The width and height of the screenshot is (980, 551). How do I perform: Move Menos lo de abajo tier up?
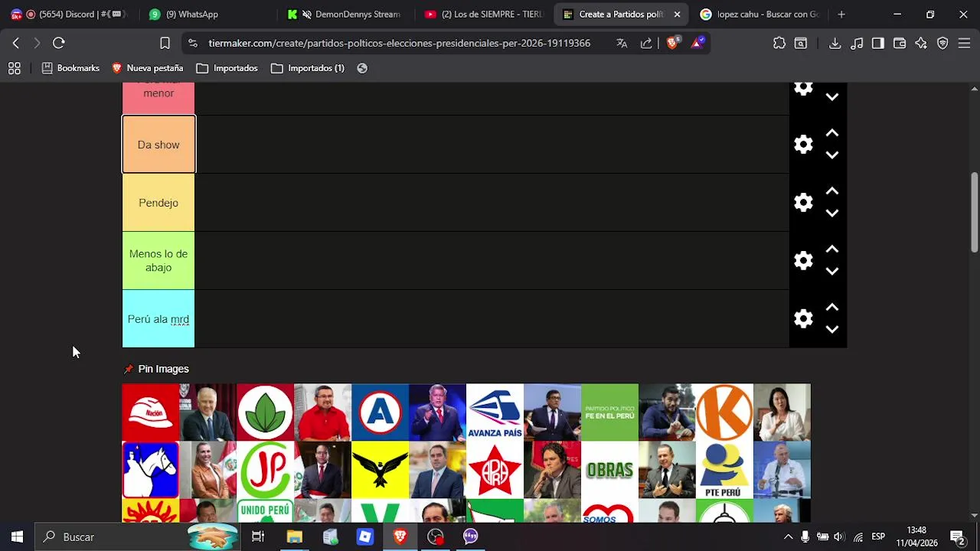(832, 249)
